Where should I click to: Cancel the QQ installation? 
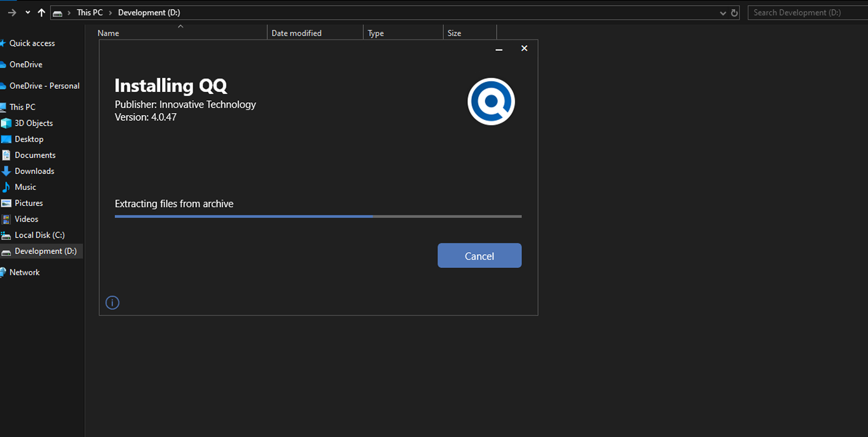pyautogui.click(x=479, y=255)
